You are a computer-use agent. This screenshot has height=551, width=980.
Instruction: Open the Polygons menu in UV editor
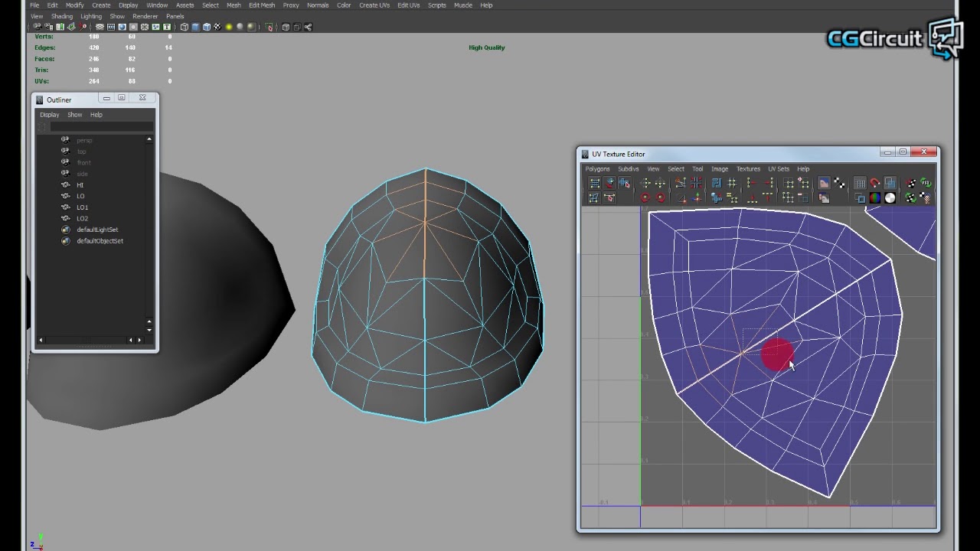tap(597, 169)
